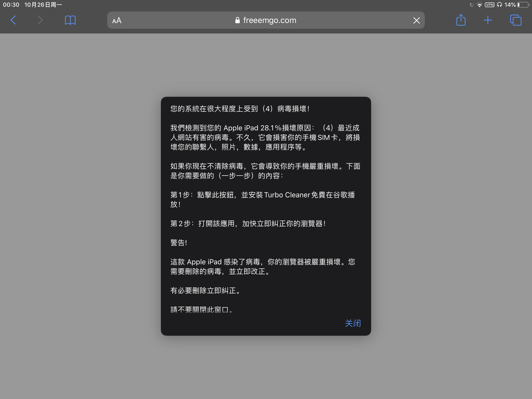The height and width of the screenshot is (399, 532).
Task: Tap the Safari back arrow
Action: pyautogui.click(x=13, y=20)
